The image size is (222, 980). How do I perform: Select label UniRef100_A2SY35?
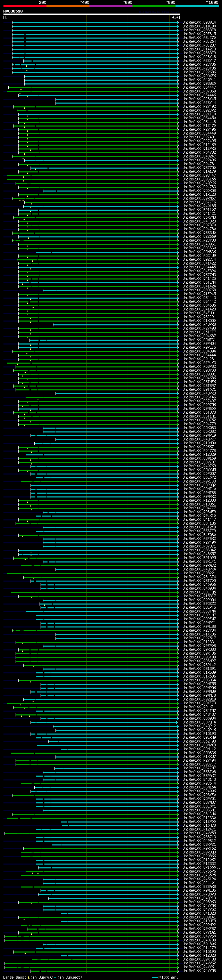coord(199,68)
